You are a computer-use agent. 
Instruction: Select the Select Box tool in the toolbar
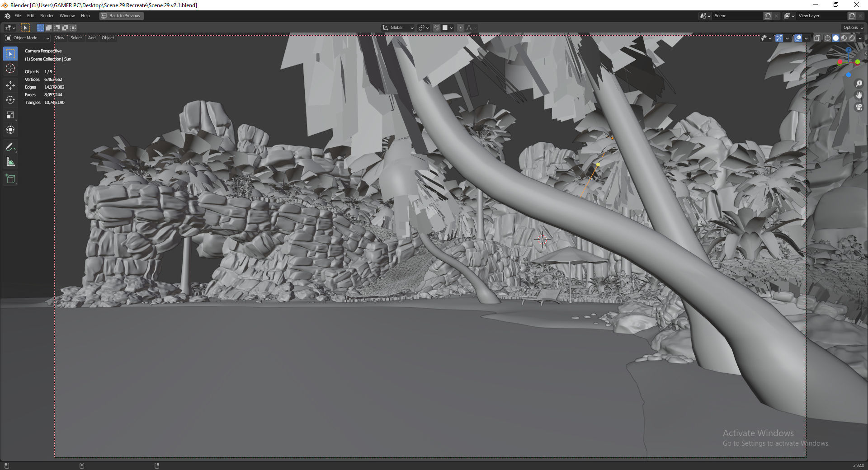click(x=10, y=54)
